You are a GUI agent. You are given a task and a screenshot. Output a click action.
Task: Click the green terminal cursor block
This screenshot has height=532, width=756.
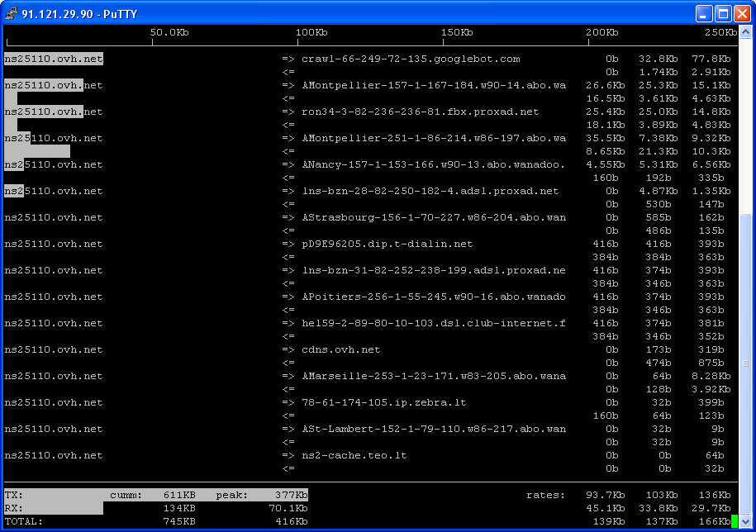[735, 521]
